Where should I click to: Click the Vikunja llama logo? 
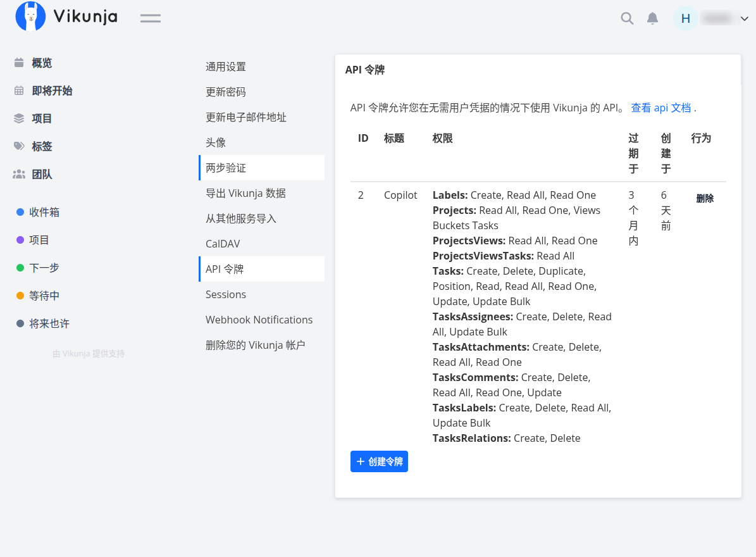(x=30, y=16)
